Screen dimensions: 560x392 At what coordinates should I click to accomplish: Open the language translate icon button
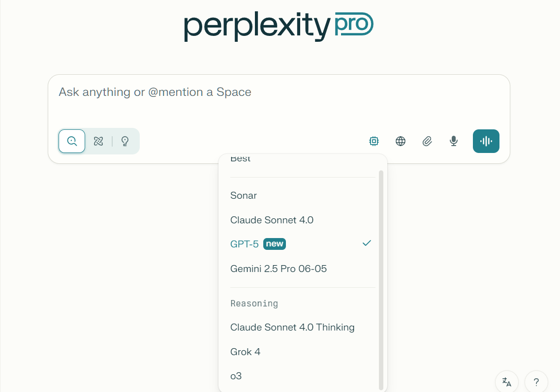506,382
